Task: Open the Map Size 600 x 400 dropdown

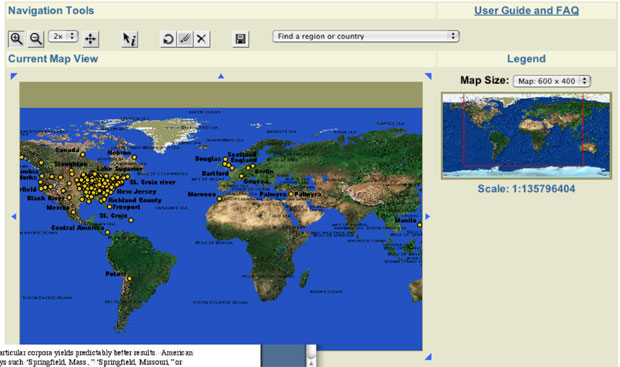Action: [x=552, y=81]
